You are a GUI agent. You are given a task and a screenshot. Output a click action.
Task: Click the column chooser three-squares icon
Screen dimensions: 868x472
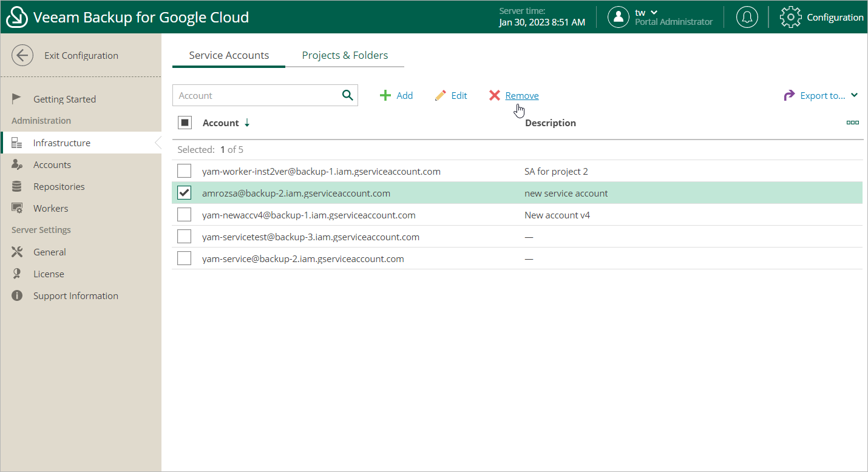pyautogui.click(x=852, y=123)
